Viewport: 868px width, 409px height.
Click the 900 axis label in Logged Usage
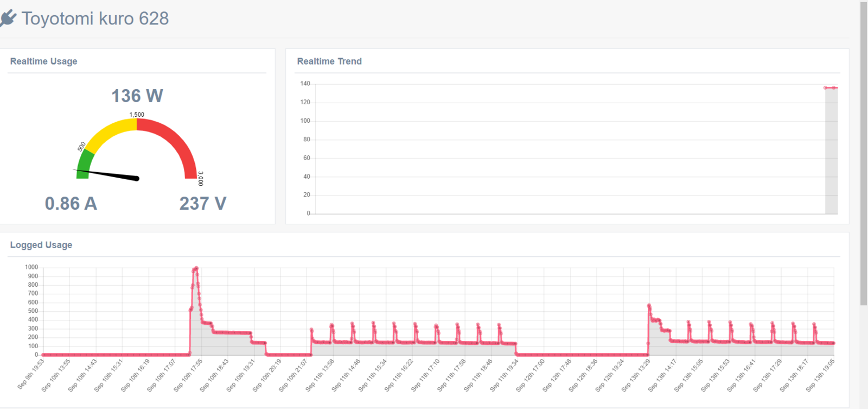[x=33, y=276]
